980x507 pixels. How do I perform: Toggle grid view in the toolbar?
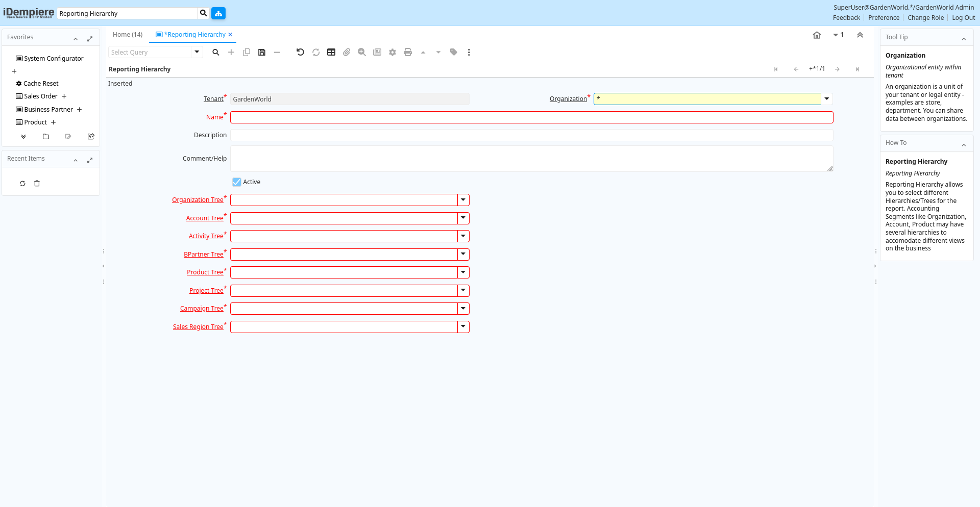point(331,52)
